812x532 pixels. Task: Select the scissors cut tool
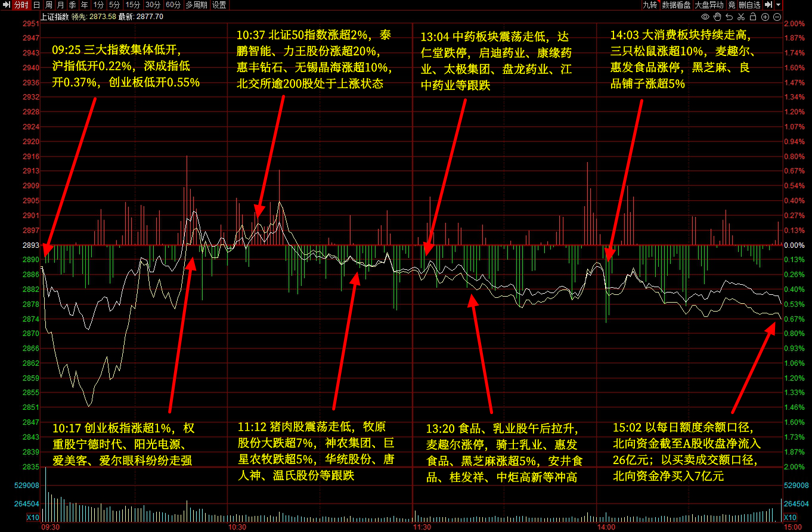741,17
